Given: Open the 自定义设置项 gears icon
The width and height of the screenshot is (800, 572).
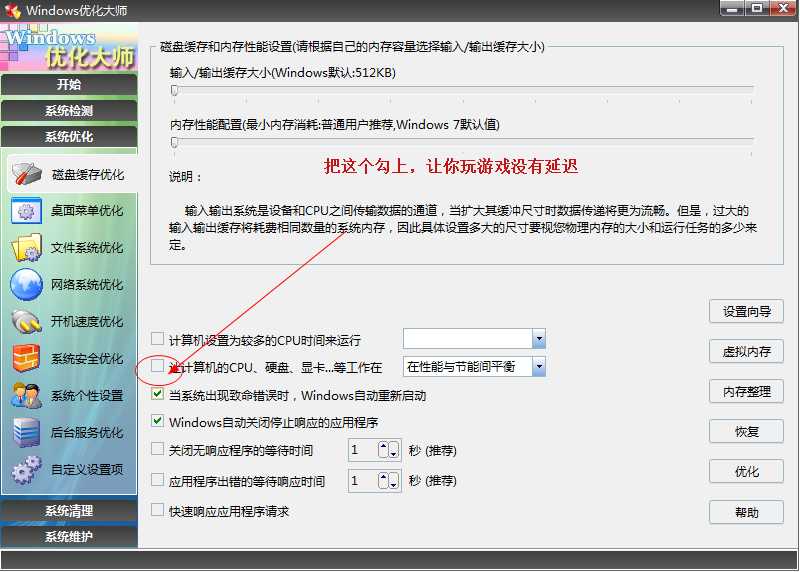Looking at the screenshot, I should coord(26,469).
